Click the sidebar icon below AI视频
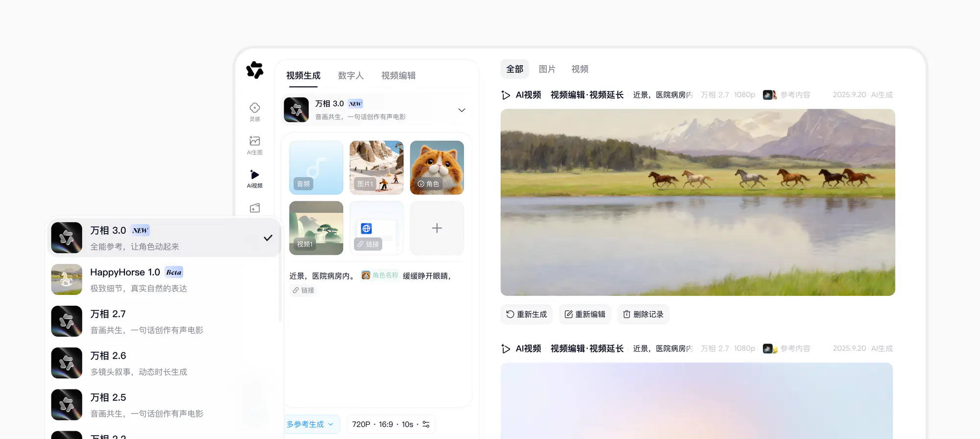Viewport: 980px width, 439px height. tap(255, 208)
